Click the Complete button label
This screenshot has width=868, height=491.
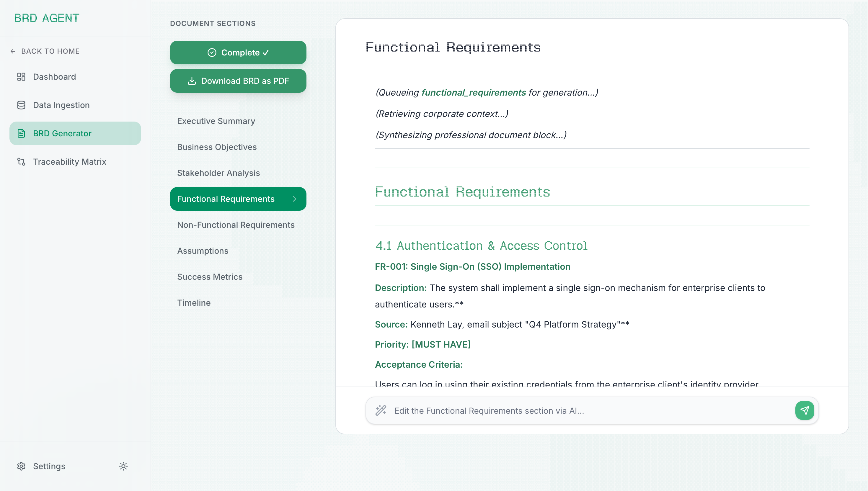coord(244,53)
